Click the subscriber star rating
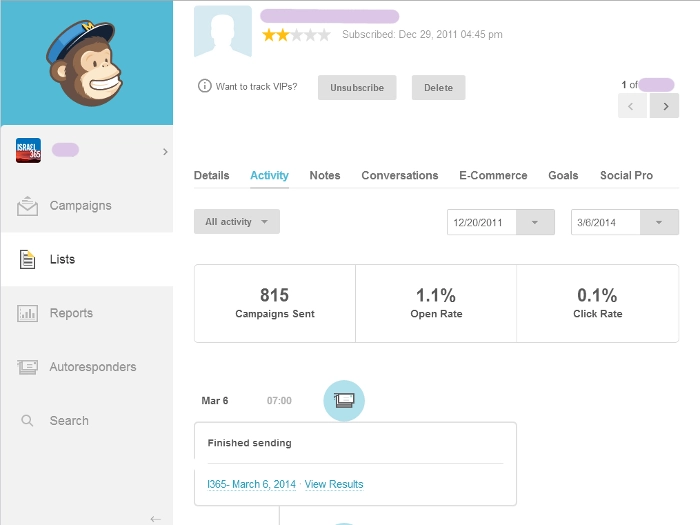This screenshot has width=700, height=525. pos(296,35)
